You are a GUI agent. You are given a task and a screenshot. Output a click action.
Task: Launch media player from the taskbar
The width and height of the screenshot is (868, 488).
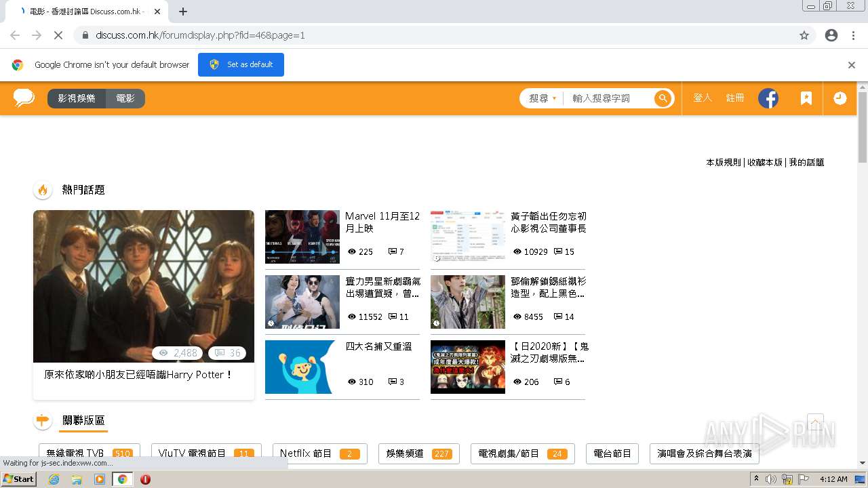coord(100,479)
